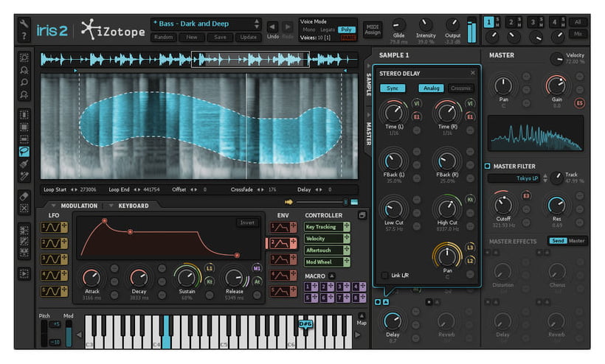Switch to the Keyboard tab

pyautogui.click(x=133, y=206)
